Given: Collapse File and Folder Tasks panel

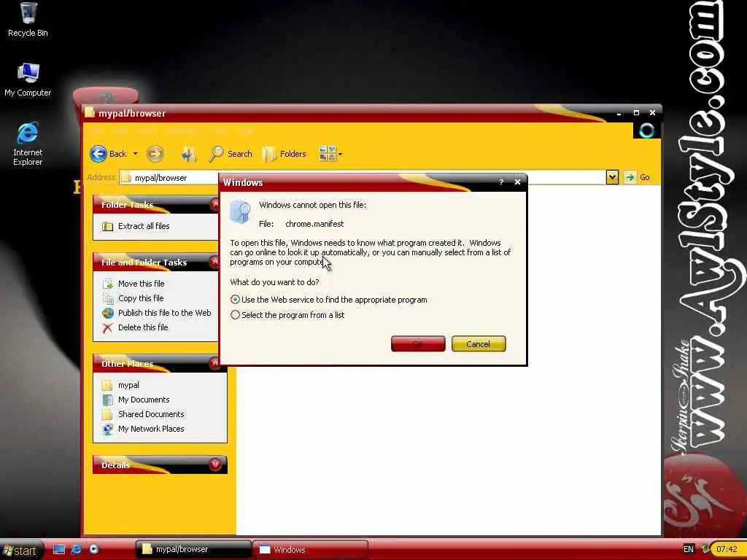Looking at the screenshot, I should (215, 262).
